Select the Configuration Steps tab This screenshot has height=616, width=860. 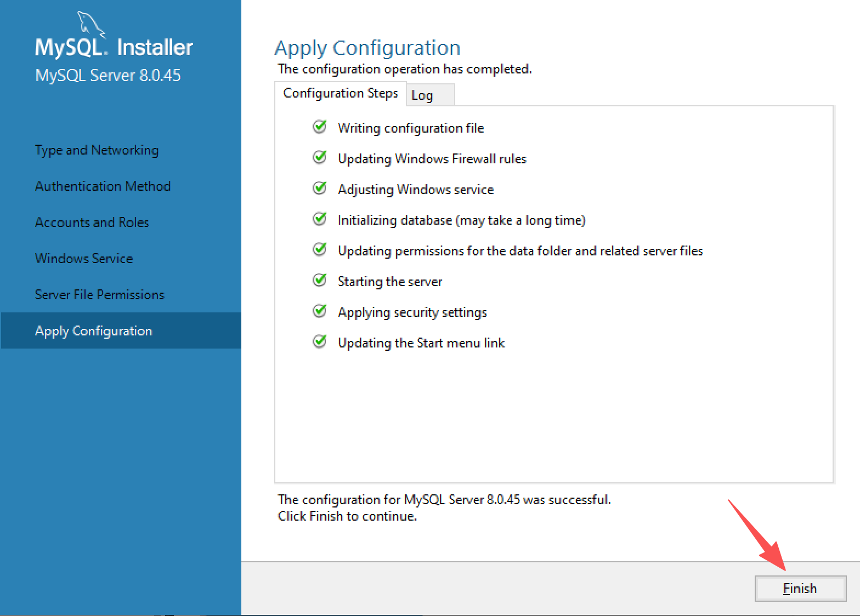[x=341, y=93]
